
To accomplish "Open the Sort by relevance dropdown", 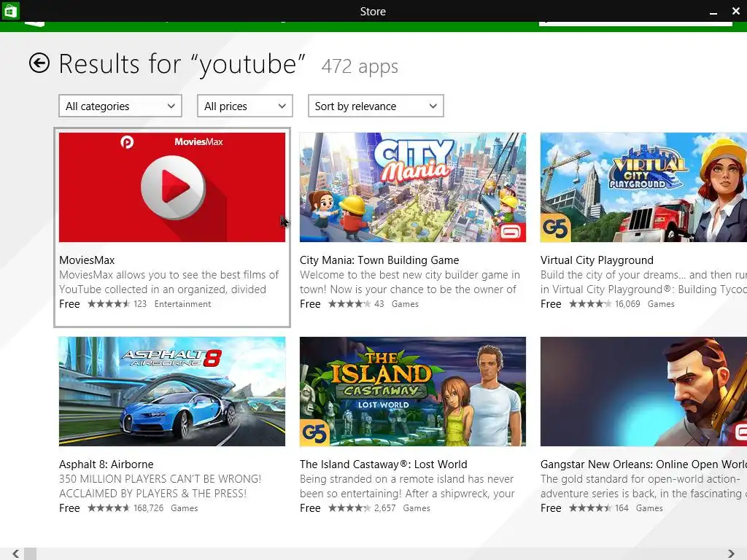I will point(376,106).
